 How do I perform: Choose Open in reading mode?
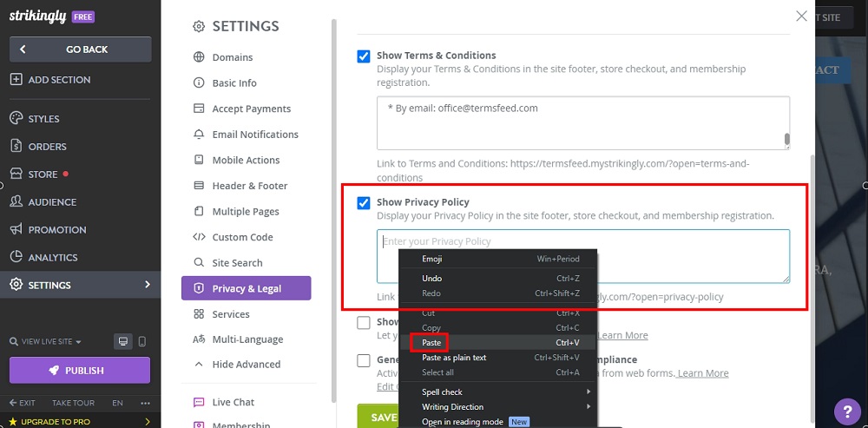tap(497, 422)
